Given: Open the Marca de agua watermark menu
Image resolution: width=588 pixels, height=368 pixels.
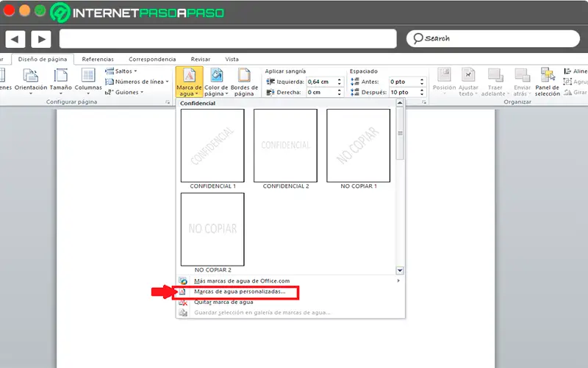Looking at the screenshot, I should click(190, 82).
